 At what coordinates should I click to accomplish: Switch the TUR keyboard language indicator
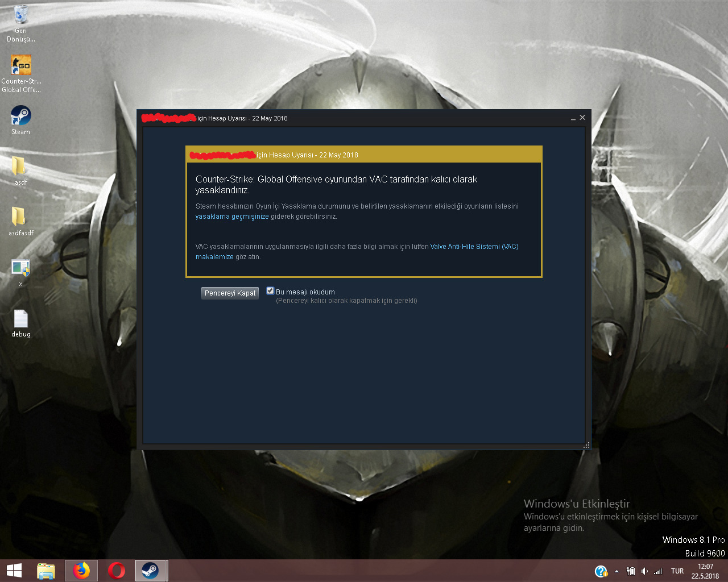coord(677,571)
